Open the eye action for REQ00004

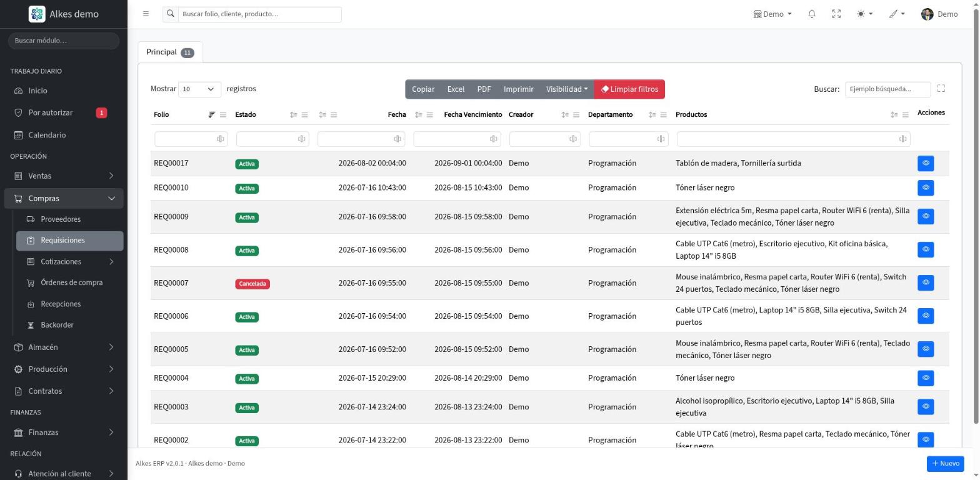[x=925, y=377]
